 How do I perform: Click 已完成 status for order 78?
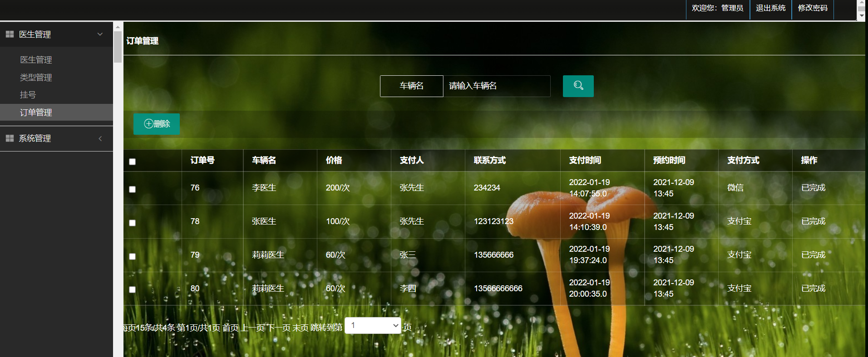point(813,221)
